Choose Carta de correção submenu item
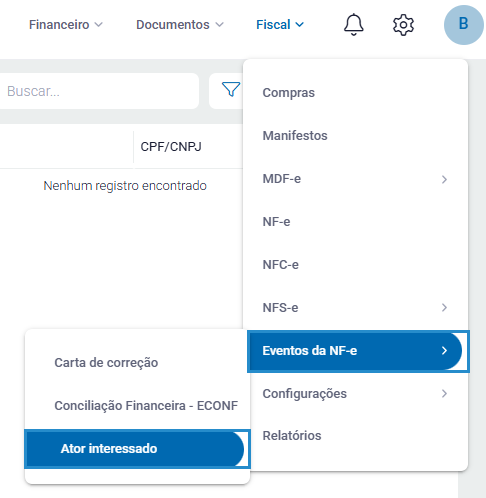Image resolution: width=486 pixels, height=498 pixels. click(x=137, y=363)
